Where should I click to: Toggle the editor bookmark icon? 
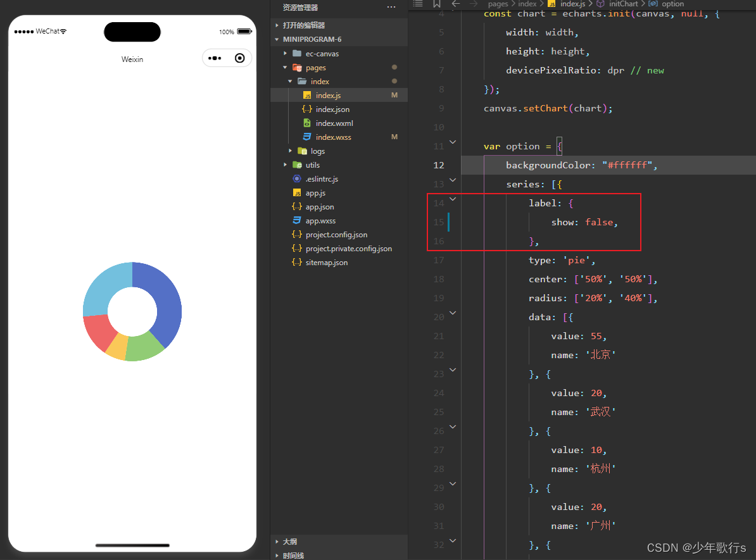[x=437, y=4]
